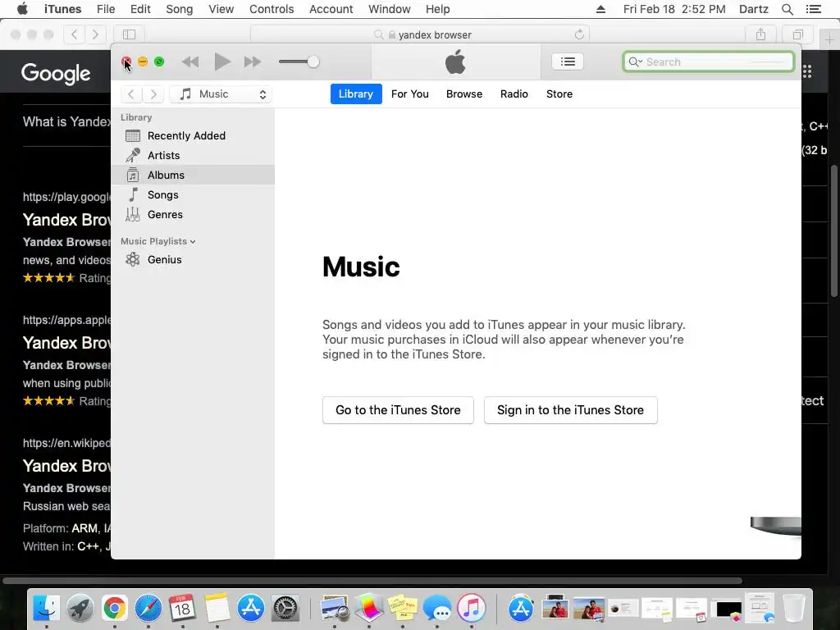The image size is (840, 630).
Task: Switch to the Library tab
Action: tap(356, 94)
